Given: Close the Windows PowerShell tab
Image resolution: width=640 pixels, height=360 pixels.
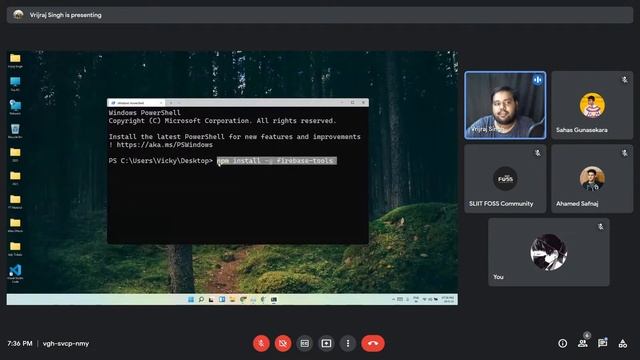Looking at the screenshot, I should tap(161, 103).
